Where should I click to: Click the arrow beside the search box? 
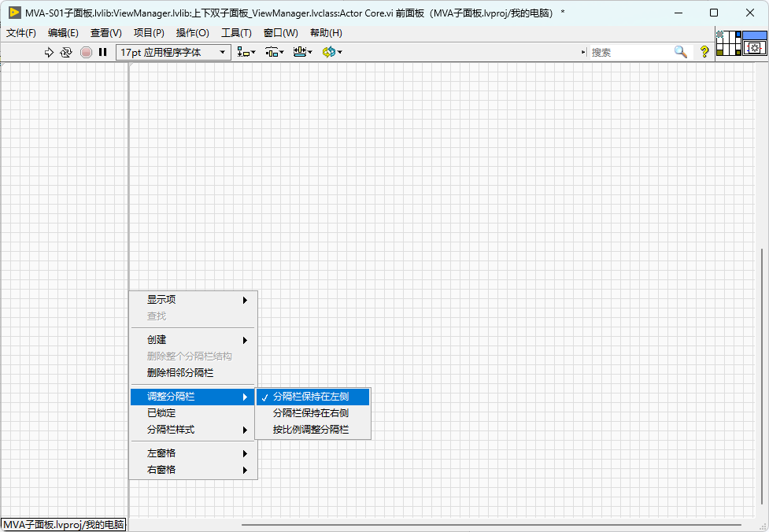[583, 52]
